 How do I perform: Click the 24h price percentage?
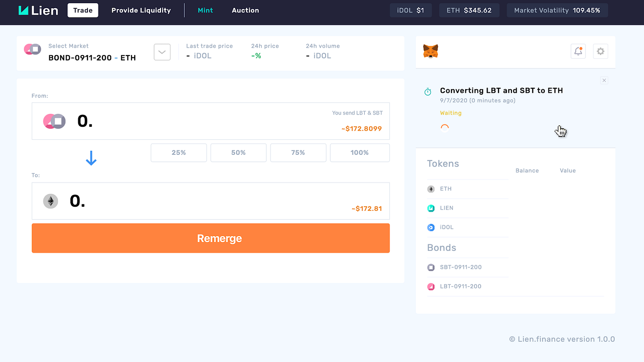click(x=256, y=56)
